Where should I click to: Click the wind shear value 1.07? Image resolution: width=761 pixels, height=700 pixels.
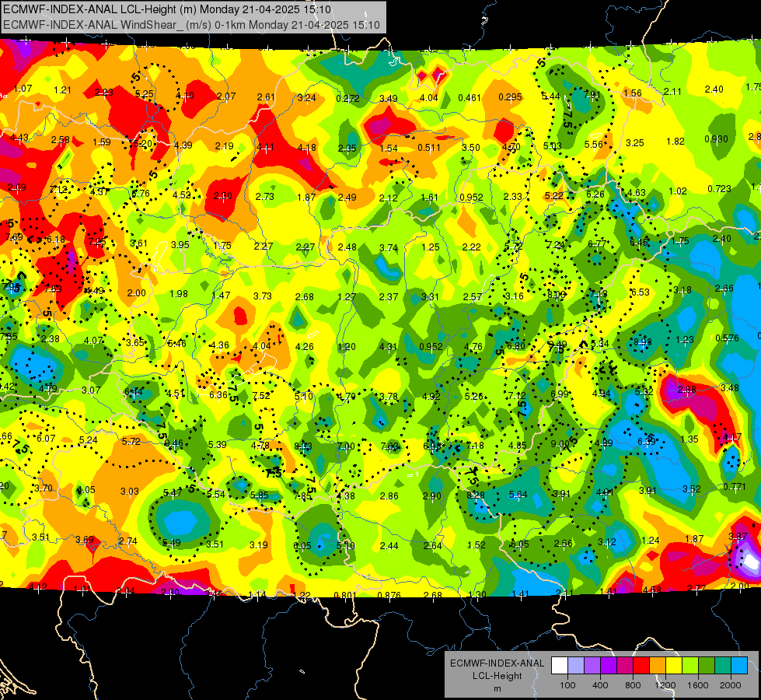(23, 89)
